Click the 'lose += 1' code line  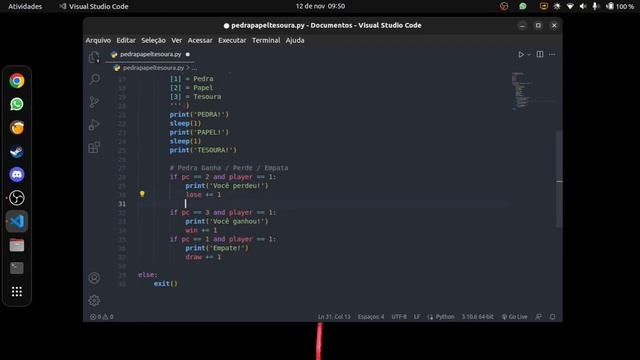pos(203,195)
